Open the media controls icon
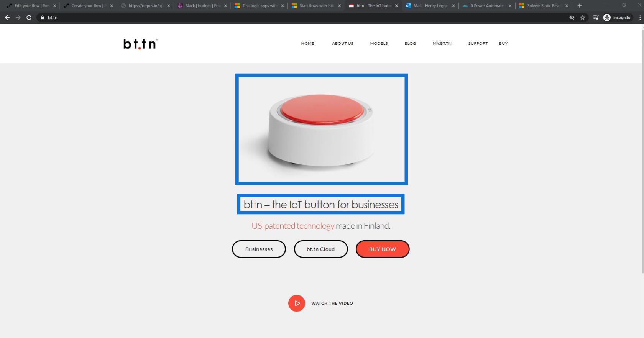The height and width of the screenshot is (338, 644). pos(596,18)
